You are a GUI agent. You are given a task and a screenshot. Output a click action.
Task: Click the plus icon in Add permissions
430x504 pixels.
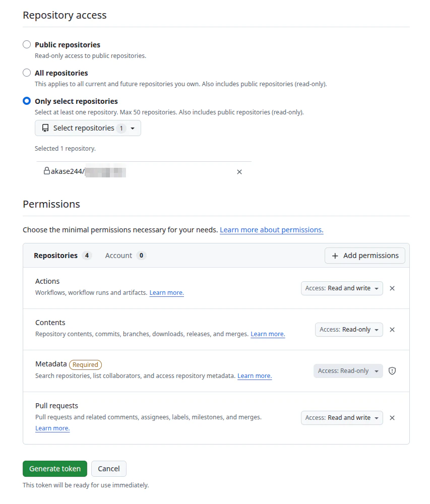click(x=335, y=256)
